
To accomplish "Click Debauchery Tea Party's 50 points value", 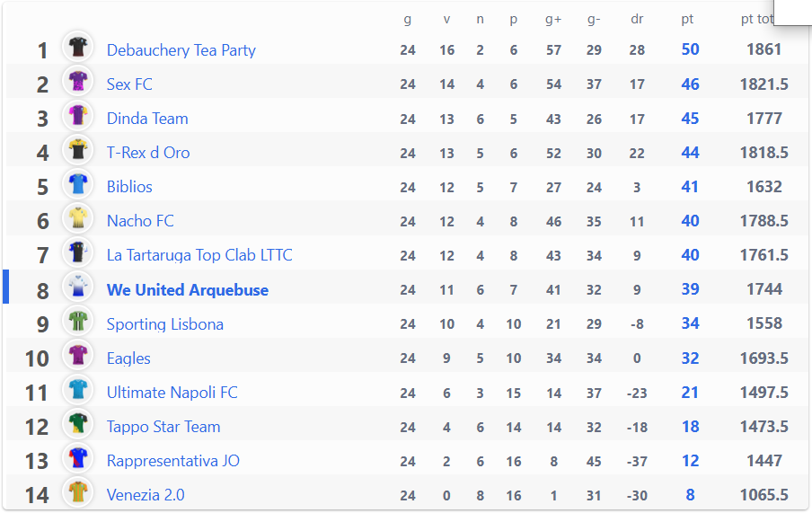I will pyautogui.click(x=691, y=49).
